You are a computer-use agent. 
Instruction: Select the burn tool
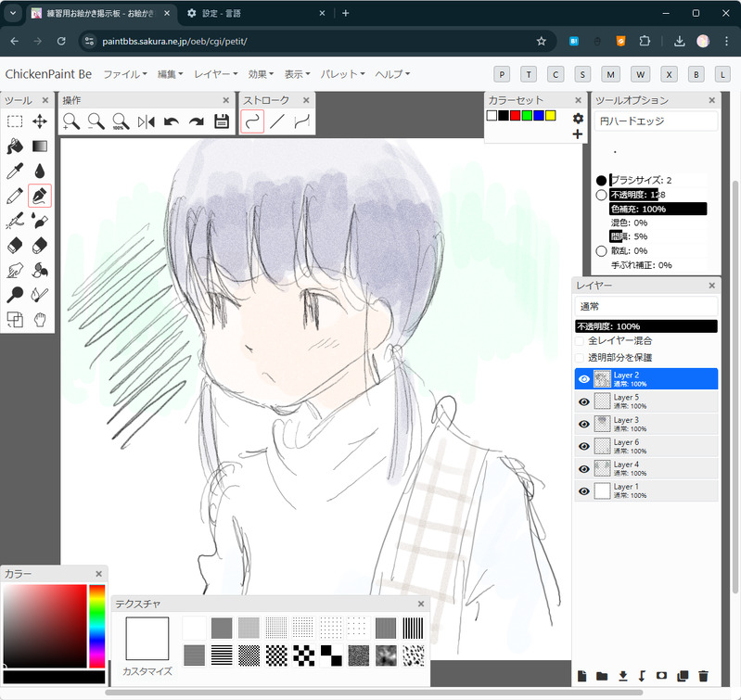[40, 295]
